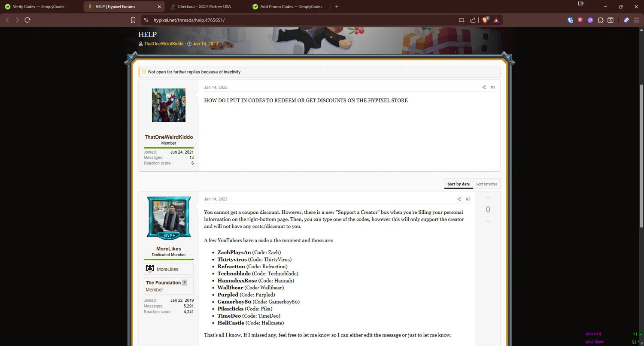
Task: Click post #2's Jan 14, 2022 timestamp
Action: pos(216,199)
